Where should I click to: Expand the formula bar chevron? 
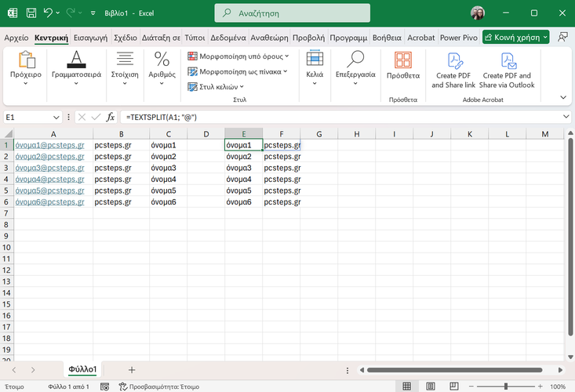[x=566, y=117]
